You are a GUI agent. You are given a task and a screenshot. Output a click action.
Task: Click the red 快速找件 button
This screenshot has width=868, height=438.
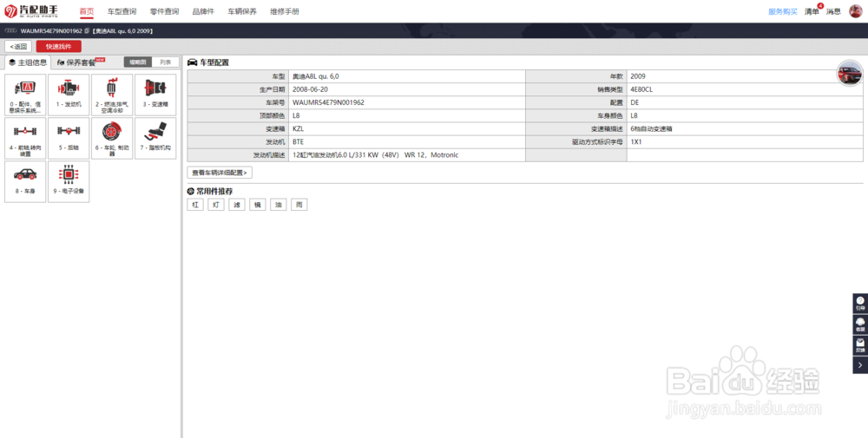(x=59, y=47)
